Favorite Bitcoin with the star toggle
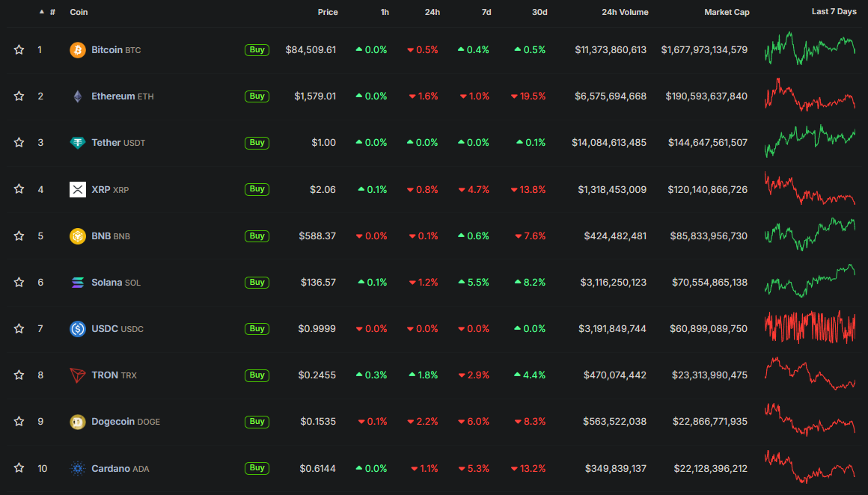Screen dimensions: 868x495 19,50
